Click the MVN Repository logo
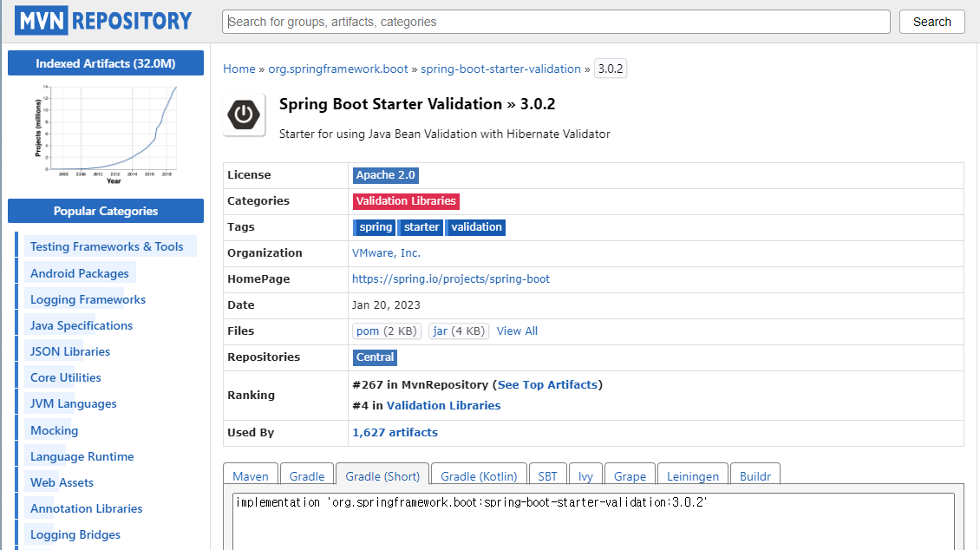 [x=104, y=21]
